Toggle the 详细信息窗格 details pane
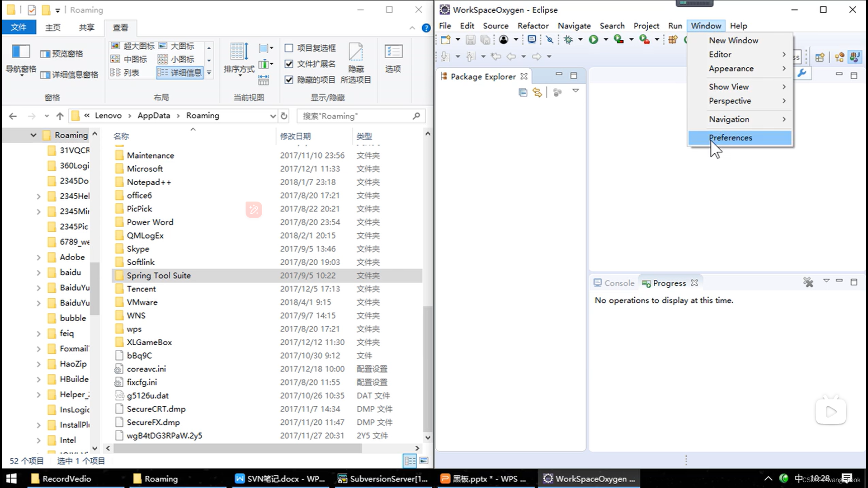Screen dimensions: 868x488 [69, 75]
